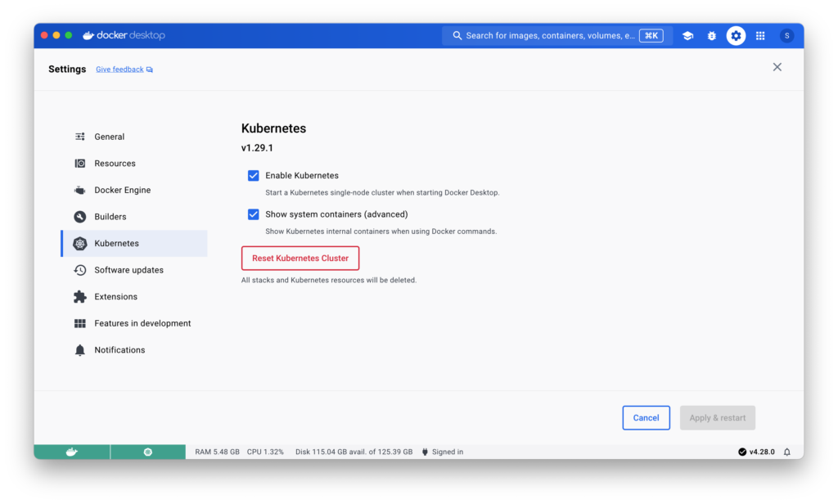838x504 pixels.
Task: Follow the Give feedback link
Action: point(119,70)
